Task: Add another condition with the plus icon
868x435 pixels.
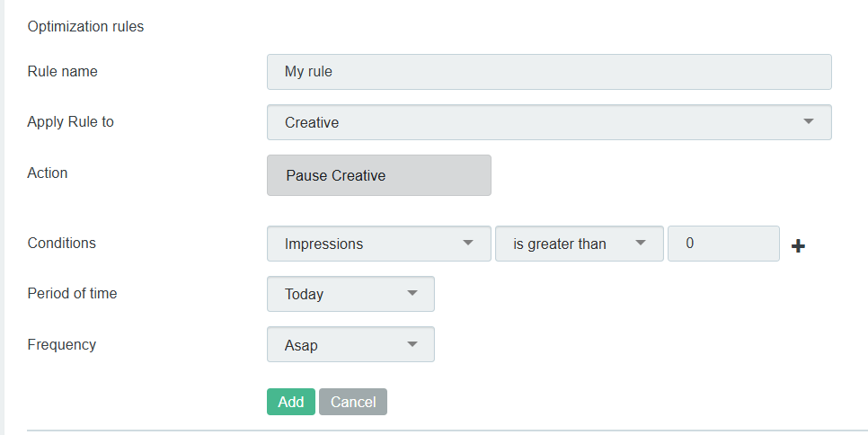Action: point(798,245)
